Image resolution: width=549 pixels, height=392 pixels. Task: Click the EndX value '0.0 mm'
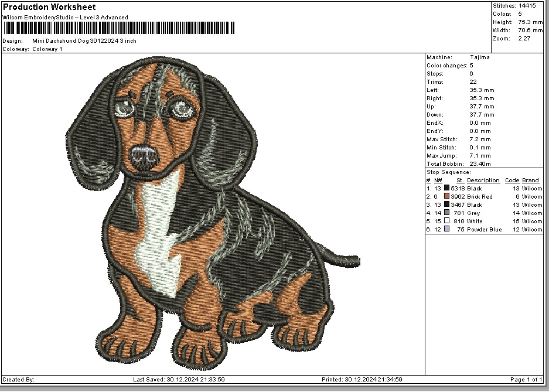point(480,123)
